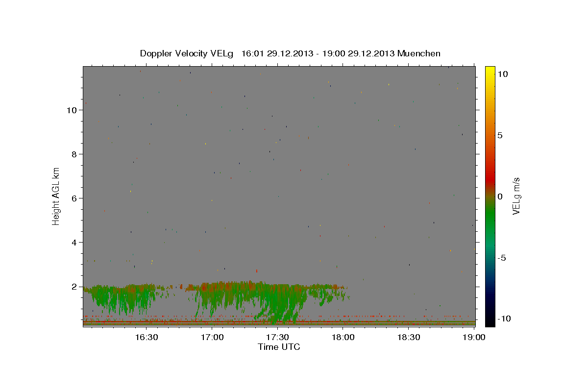Image resolution: width=588 pixels, height=392 pixels.
Task: Click the 16:30 time tick label
Action: coord(146,337)
